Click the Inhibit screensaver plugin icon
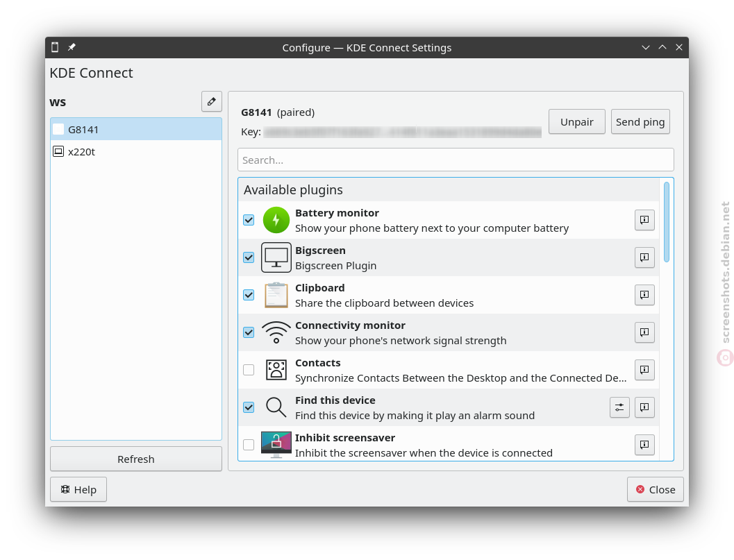Screen dimensions: 734x560 [x=276, y=444]
